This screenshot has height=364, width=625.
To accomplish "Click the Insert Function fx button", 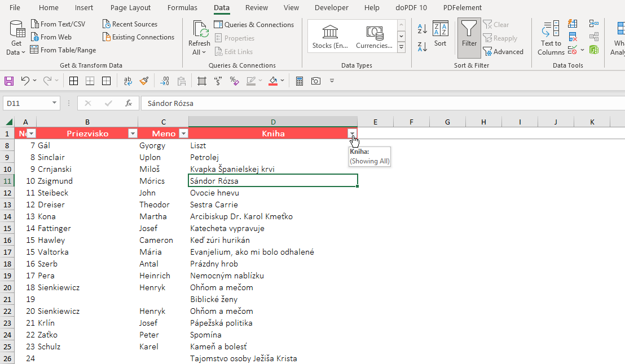I will click(x=129, y=103).
